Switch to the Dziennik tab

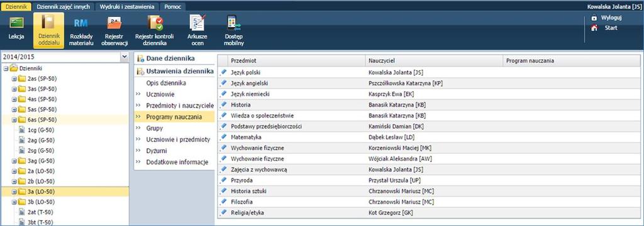click(x=16, y=7)
